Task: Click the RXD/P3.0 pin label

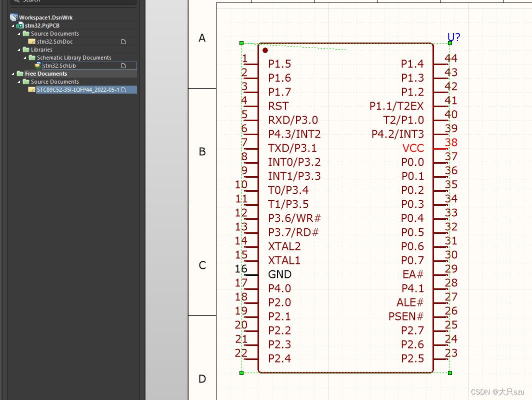Action: coord(293,120)
